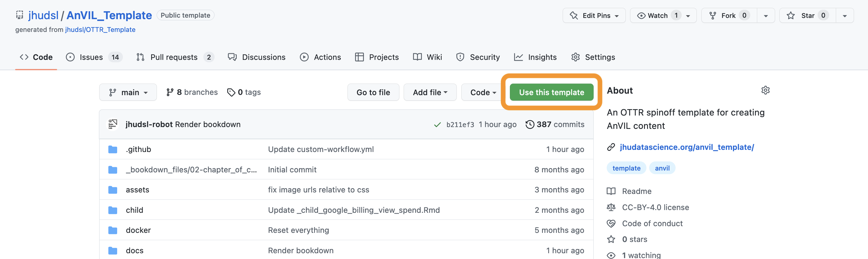Open the assets folder
868x259 pixels.
(137, 190)
